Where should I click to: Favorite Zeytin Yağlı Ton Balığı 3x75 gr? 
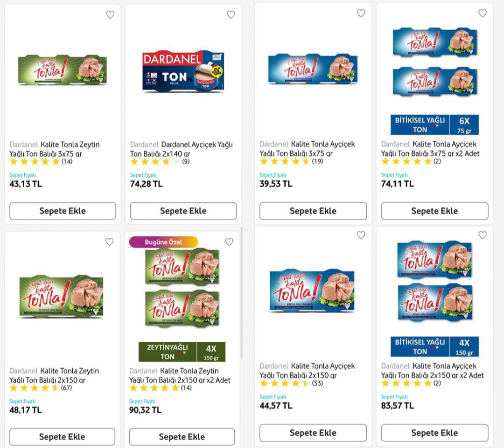coord(110,15)
